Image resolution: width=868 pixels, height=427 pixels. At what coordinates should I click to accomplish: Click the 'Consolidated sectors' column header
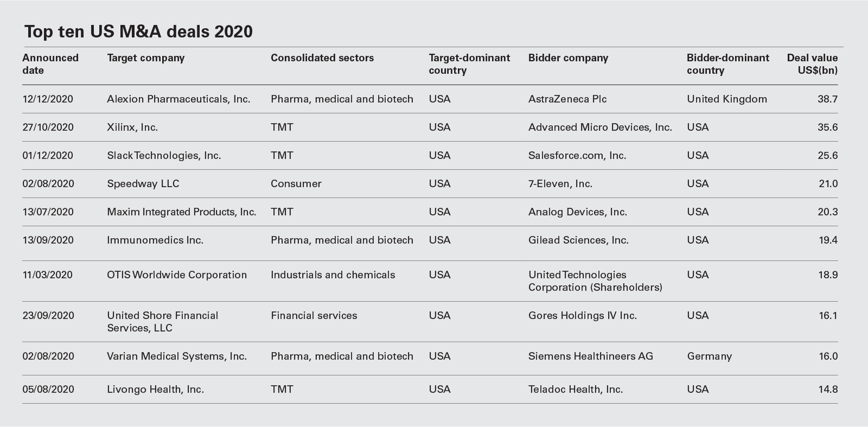click(x=322, y=58)
